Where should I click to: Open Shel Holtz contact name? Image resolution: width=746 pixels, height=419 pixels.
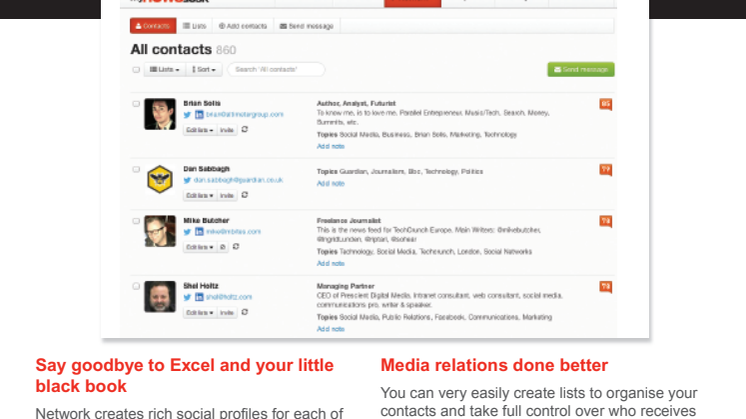[201, 286]
